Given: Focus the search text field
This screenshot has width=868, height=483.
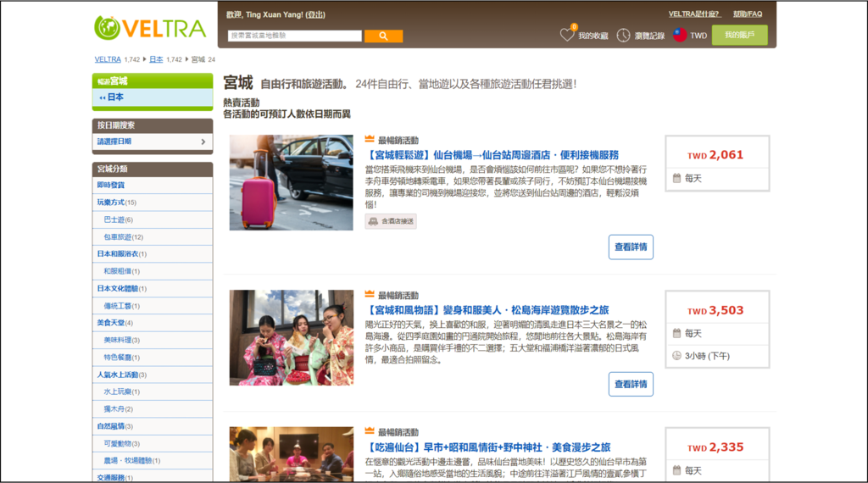Looking at the screenshot, I should [x=294, y=36].
